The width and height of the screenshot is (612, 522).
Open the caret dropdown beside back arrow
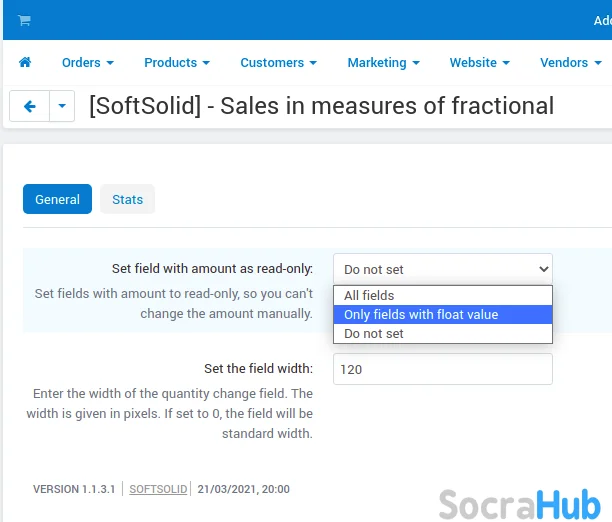(62, 105)
